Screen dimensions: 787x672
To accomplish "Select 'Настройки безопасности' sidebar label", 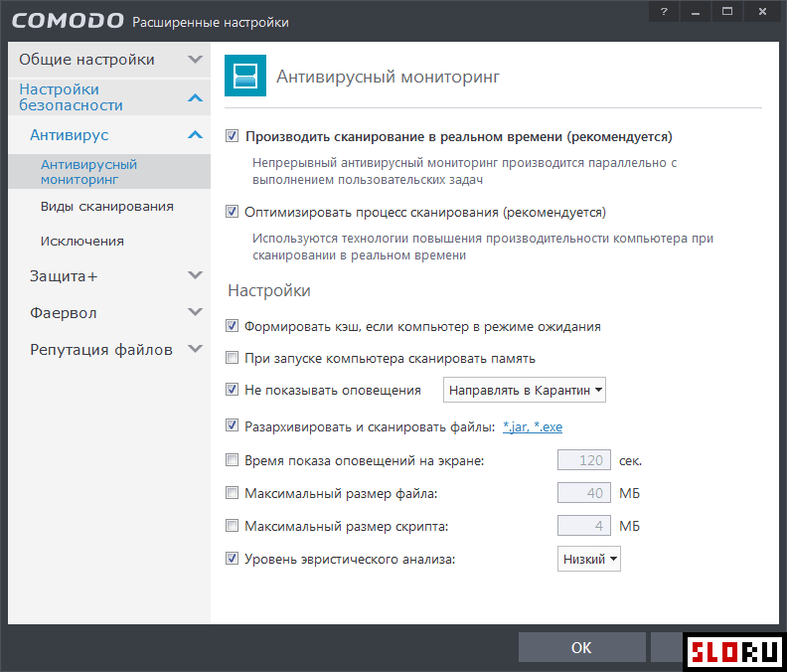I will coord(71,97).
